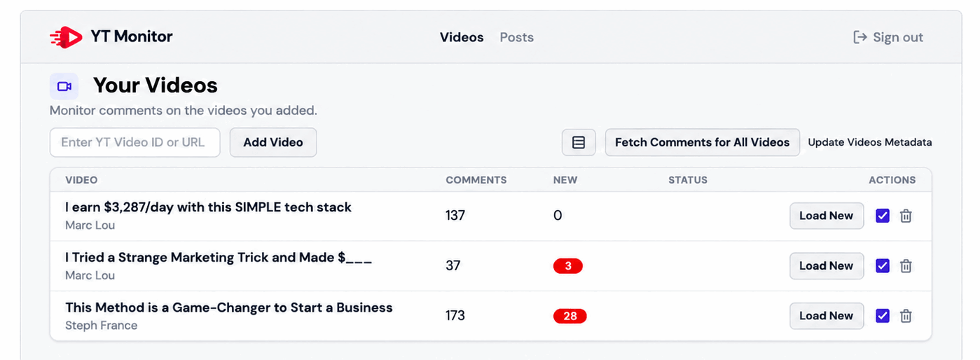Click the 0 new count in first row
Image resolution: width=980 pixels, height=360 pixels.
[x=558, y=216]
